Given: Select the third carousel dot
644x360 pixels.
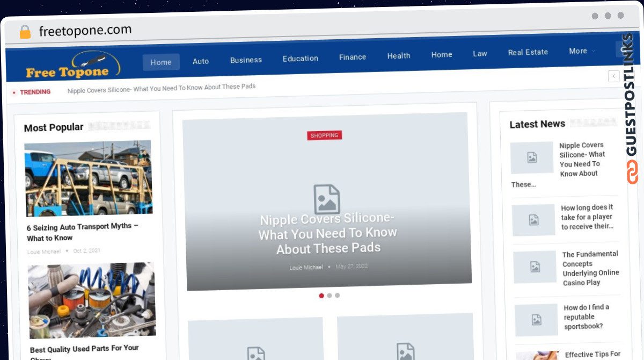Looking at the screenshot, I should point(337,295).
